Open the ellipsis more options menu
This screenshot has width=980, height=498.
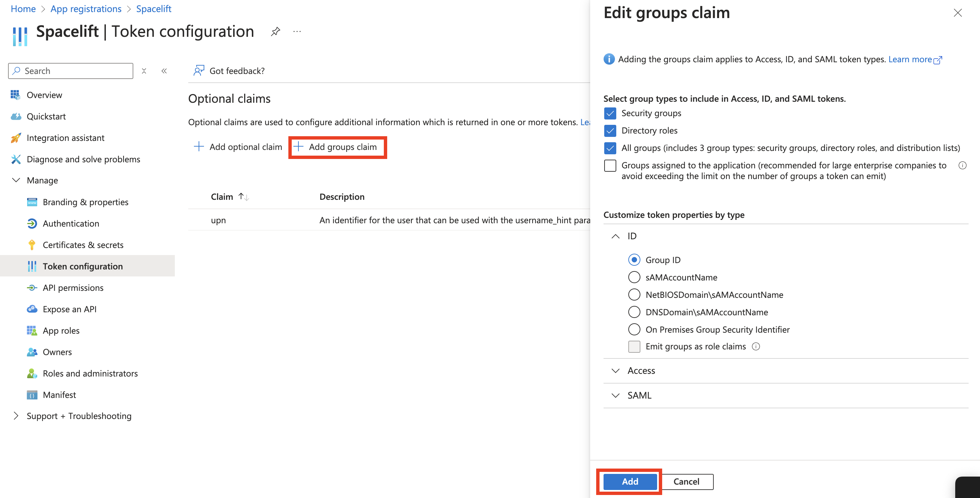click(x=297, y=31)
